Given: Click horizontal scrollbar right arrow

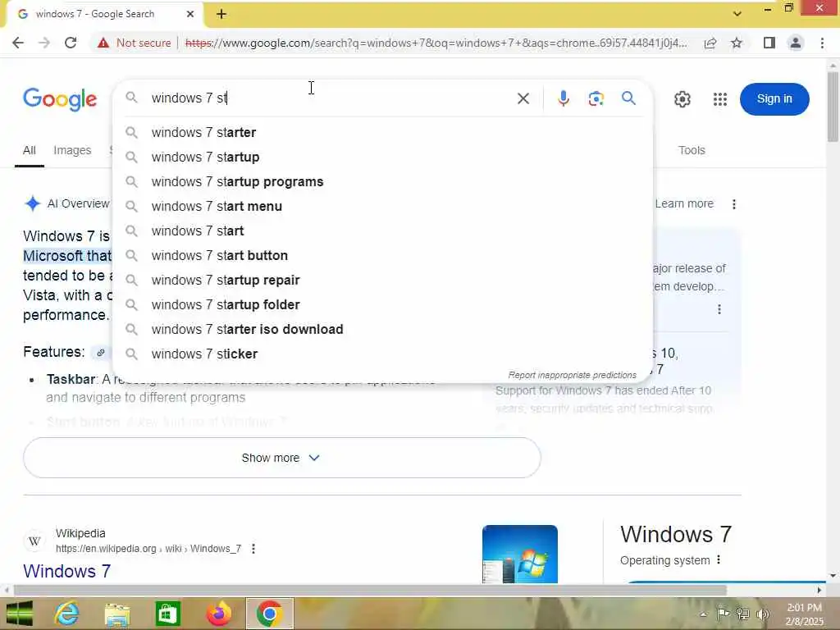Looking at the screenshot, I should (819, 591).
